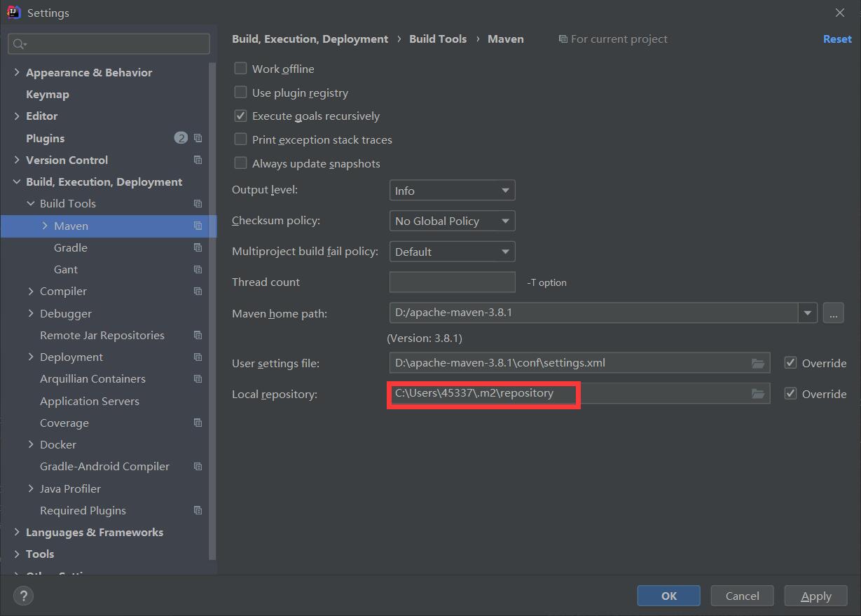Expand the Version Control section
The width and height of the screenshot is (861, 616).
coord(17,160)
